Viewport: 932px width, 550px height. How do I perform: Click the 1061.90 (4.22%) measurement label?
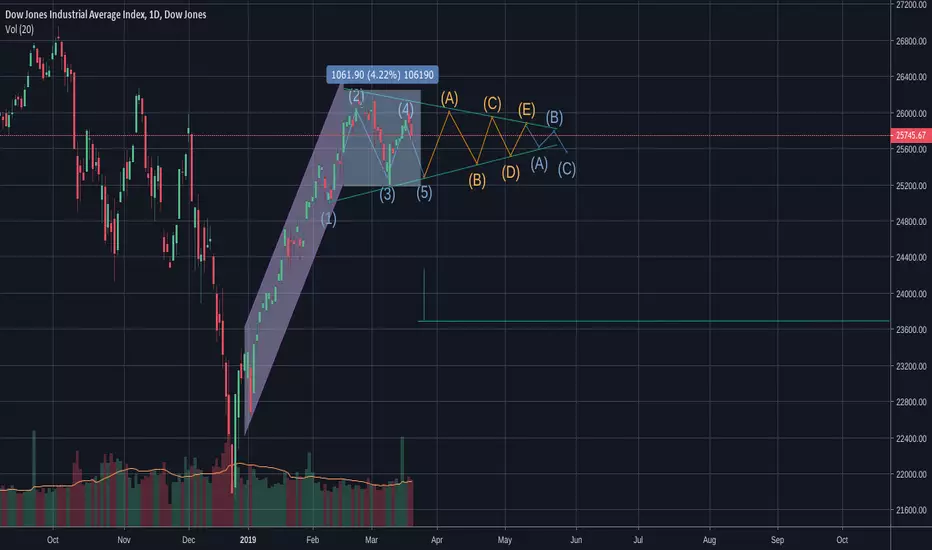382,74
